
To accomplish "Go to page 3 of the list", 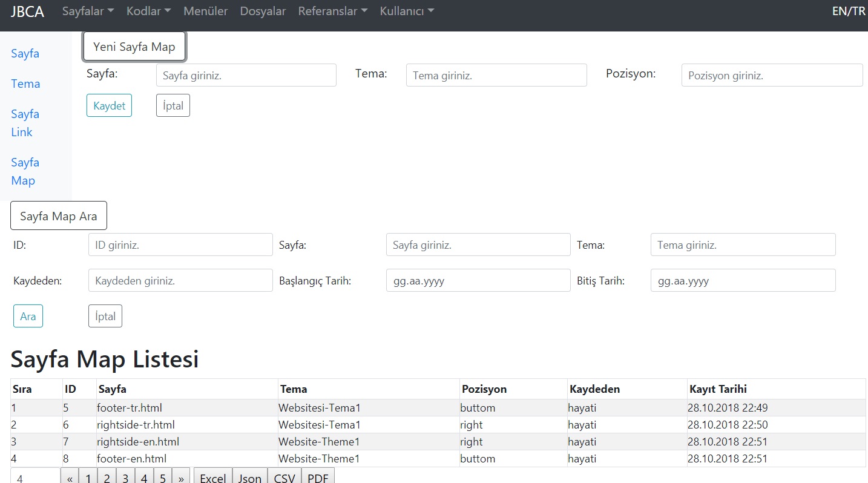I will [x=125, y=478].
